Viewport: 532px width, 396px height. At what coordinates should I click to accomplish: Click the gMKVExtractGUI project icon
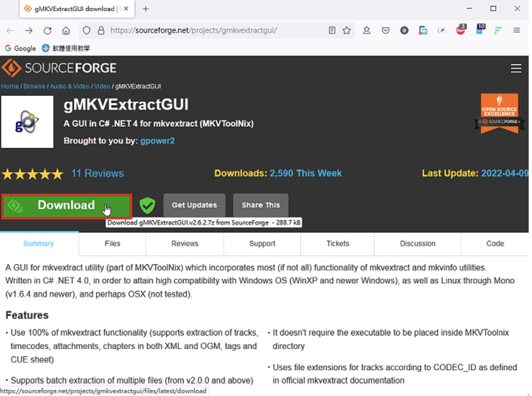pyautogui.click(x=27, y=122)
